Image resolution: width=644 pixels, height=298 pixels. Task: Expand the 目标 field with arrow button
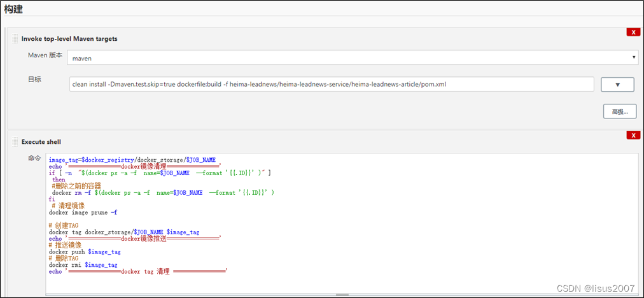point(617,84)
